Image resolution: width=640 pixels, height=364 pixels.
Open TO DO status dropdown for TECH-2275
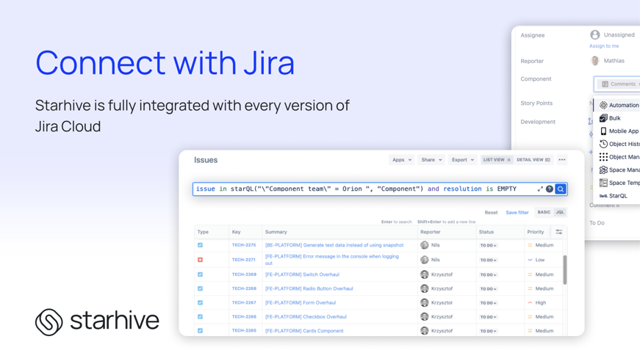coord(488,246)
